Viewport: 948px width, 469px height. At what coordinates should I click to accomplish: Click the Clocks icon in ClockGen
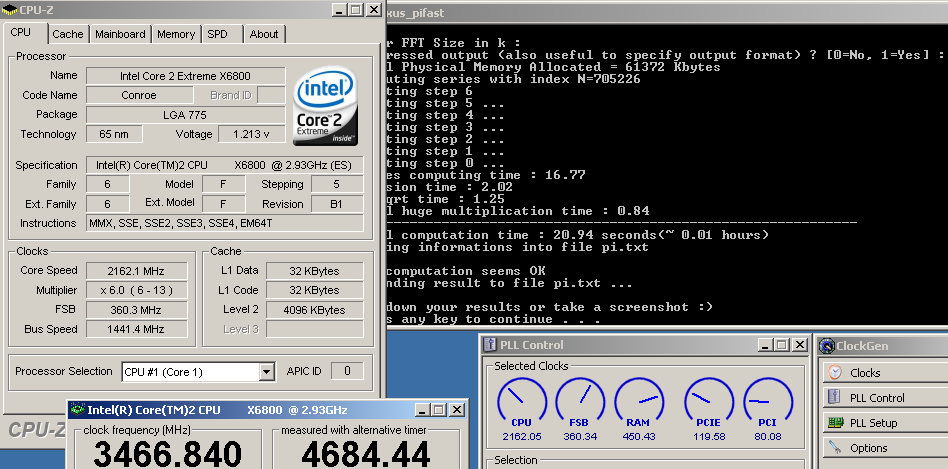tap(835, 372)
